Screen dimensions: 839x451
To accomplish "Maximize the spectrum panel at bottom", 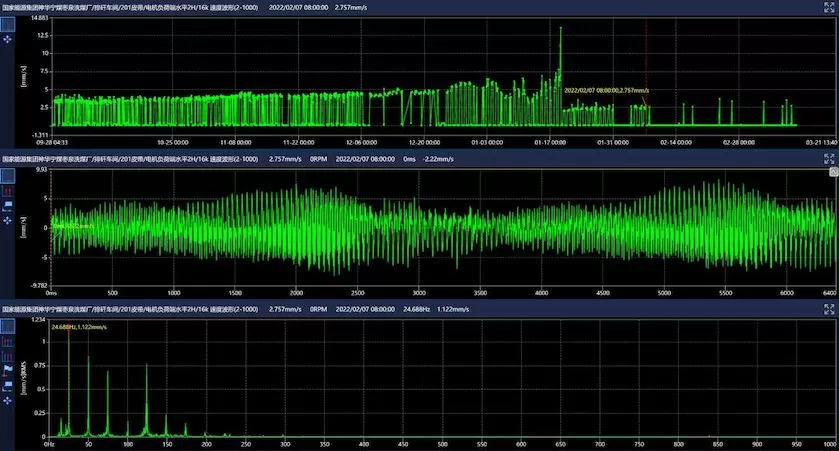I will pyautogui.click(x=829, y=309).
